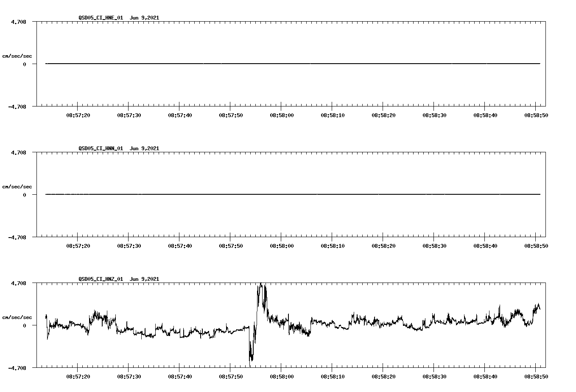Click 08:58:00 time label under HNE plot

click(x=282, y=115)
